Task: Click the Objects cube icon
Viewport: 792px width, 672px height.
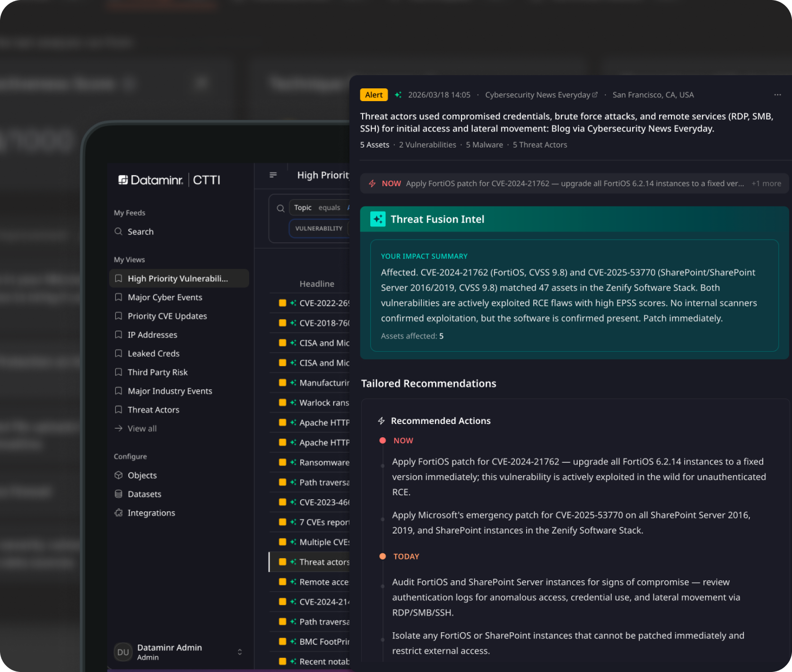Action: [119, 475]
